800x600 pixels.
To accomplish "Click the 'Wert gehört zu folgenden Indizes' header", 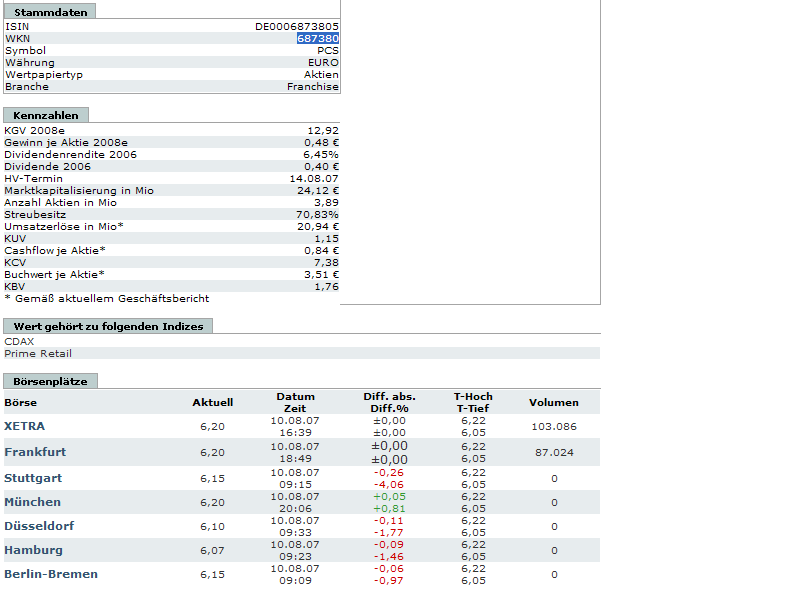I will [108, 326].
